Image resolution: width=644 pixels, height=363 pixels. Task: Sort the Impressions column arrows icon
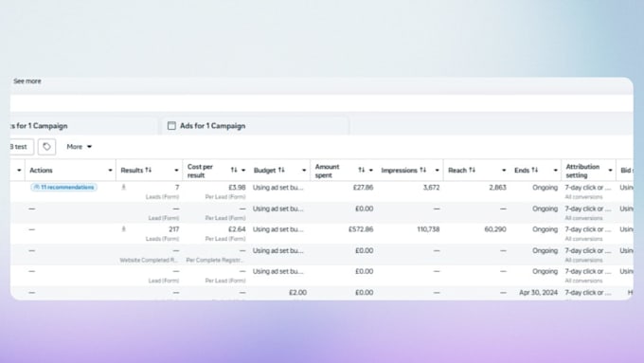pos(423,171)
